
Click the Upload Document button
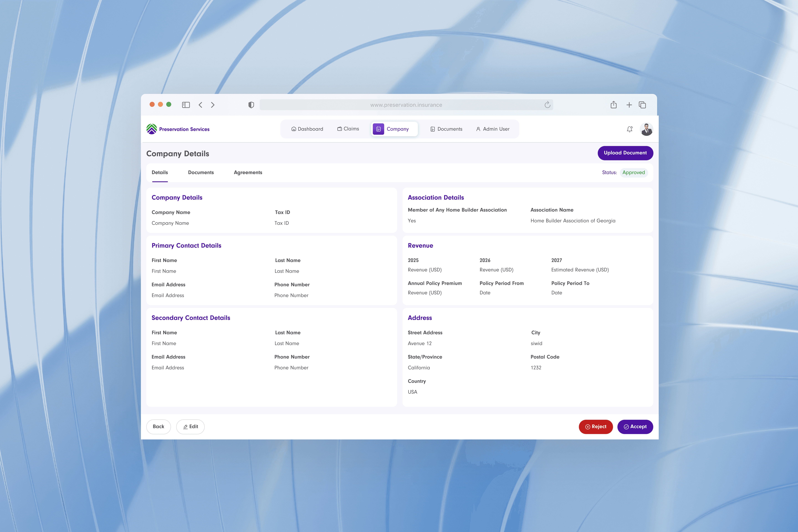point(625,153)
